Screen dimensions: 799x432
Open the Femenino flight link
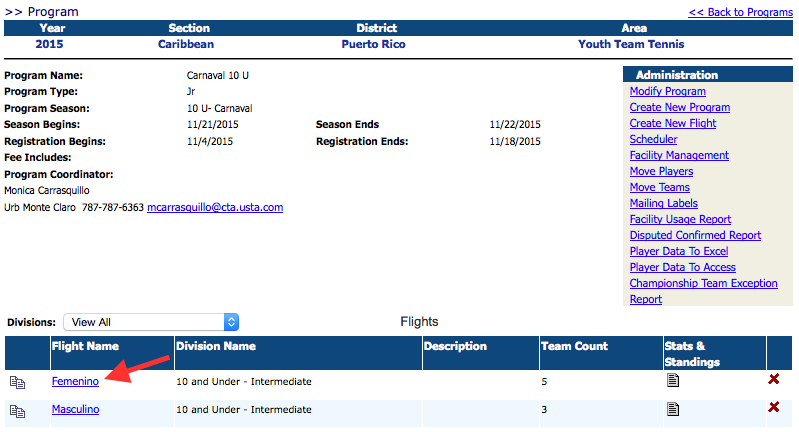(75, 382)
